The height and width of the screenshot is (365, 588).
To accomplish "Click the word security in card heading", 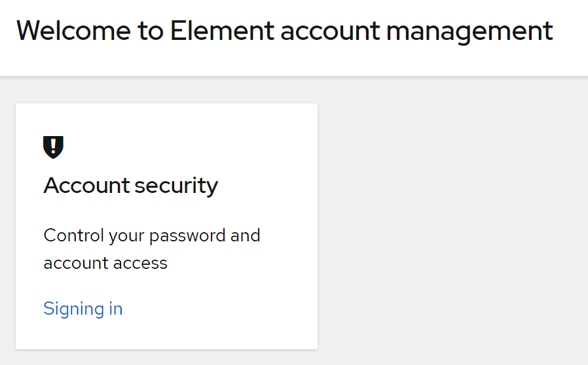I will click(x=176, y=186).
